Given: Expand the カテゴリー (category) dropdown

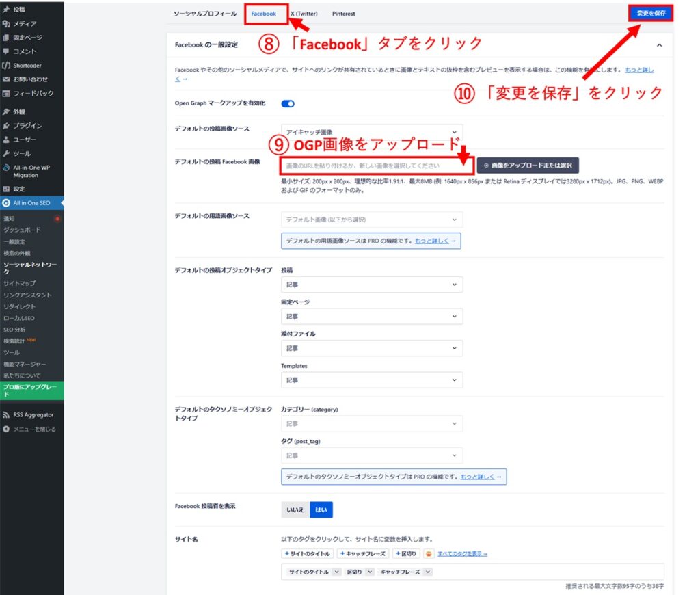Looking at the screenshot, I should [x=371, y=423].
